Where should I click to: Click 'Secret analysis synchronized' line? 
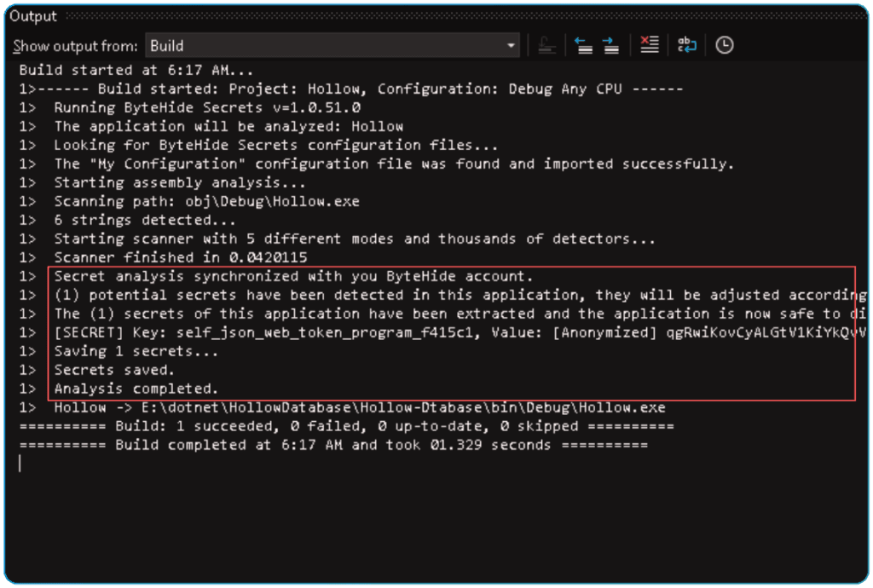[x=293, y=276]
